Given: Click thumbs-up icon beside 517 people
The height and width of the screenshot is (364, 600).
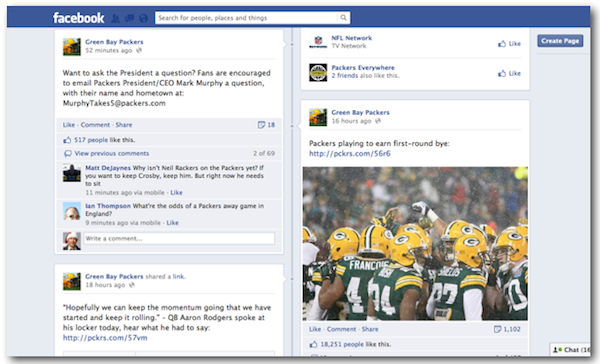Looking at the screenshot, I should (x=67, y=140).
